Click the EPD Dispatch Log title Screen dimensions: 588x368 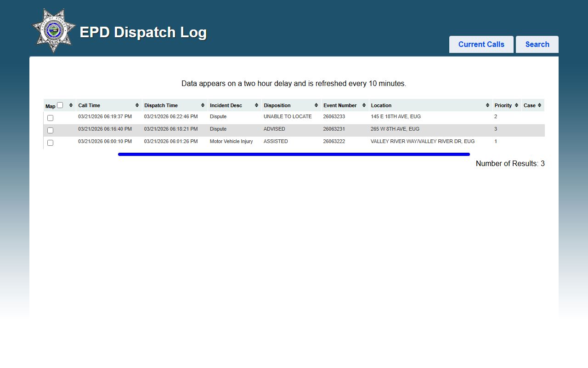point(143,32)
